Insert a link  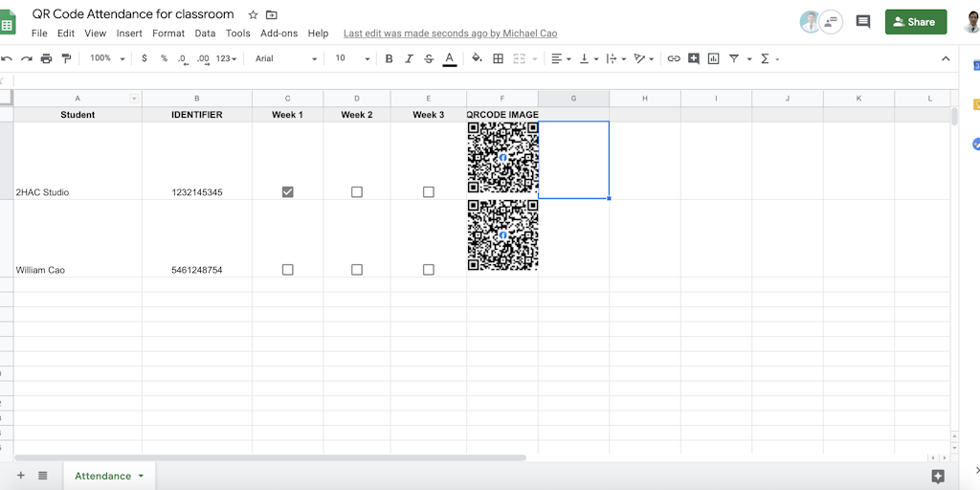pos(674,58)
